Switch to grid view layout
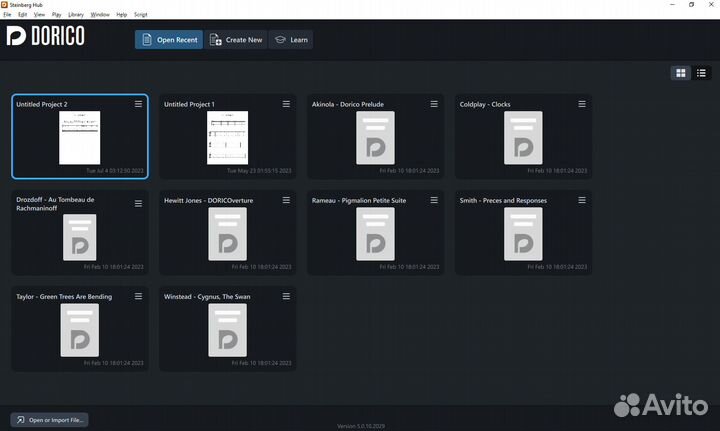This screenshot has width=720, height=431. click(x=681, y=73)
